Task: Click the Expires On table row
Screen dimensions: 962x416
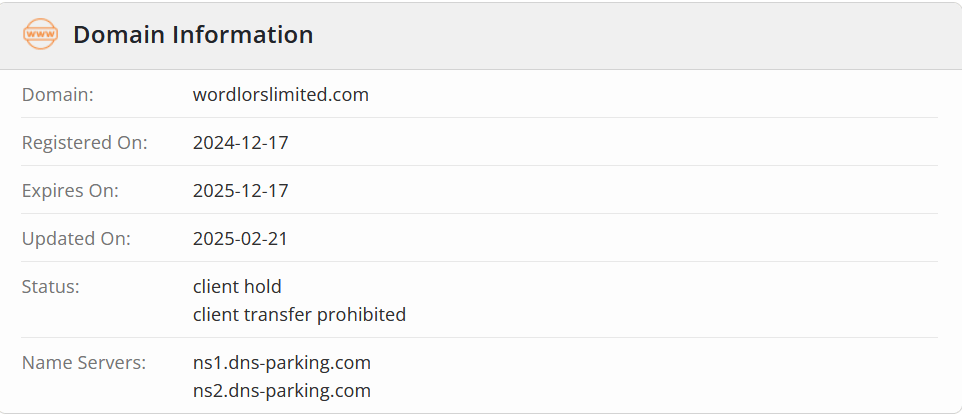Action: click(480, 190)
